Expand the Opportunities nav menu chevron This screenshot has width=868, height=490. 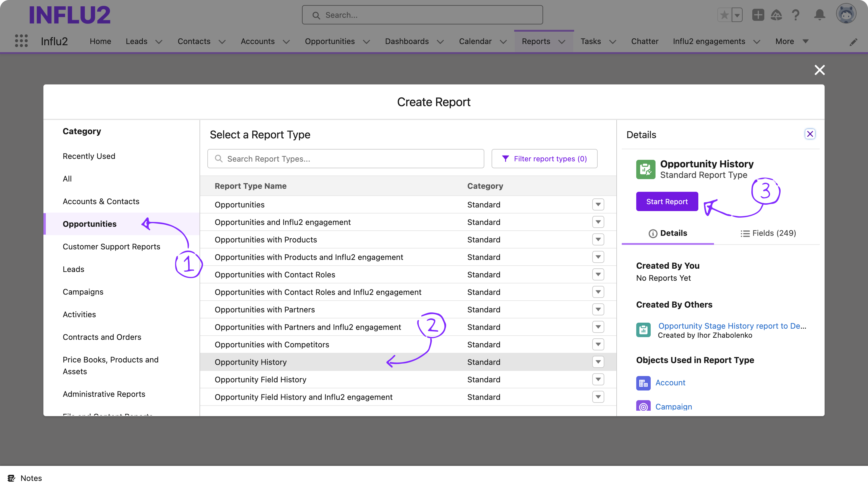coord(366,42)
